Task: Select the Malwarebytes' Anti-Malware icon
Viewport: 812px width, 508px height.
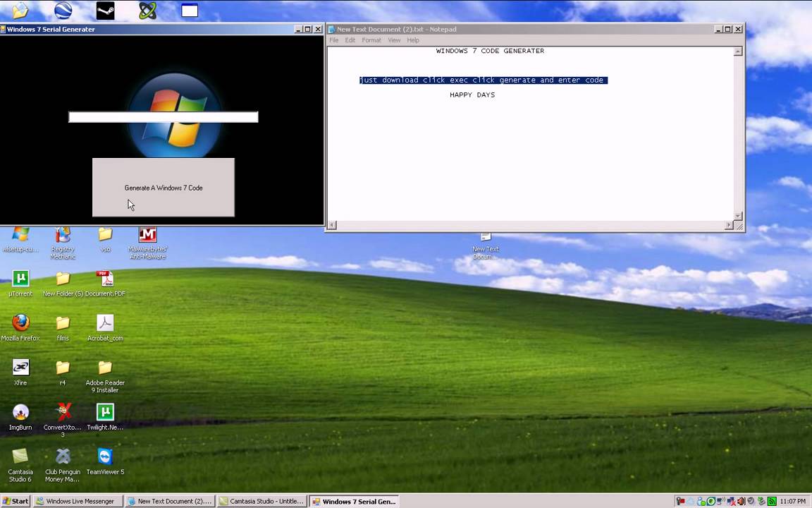Action: (147, 243)
